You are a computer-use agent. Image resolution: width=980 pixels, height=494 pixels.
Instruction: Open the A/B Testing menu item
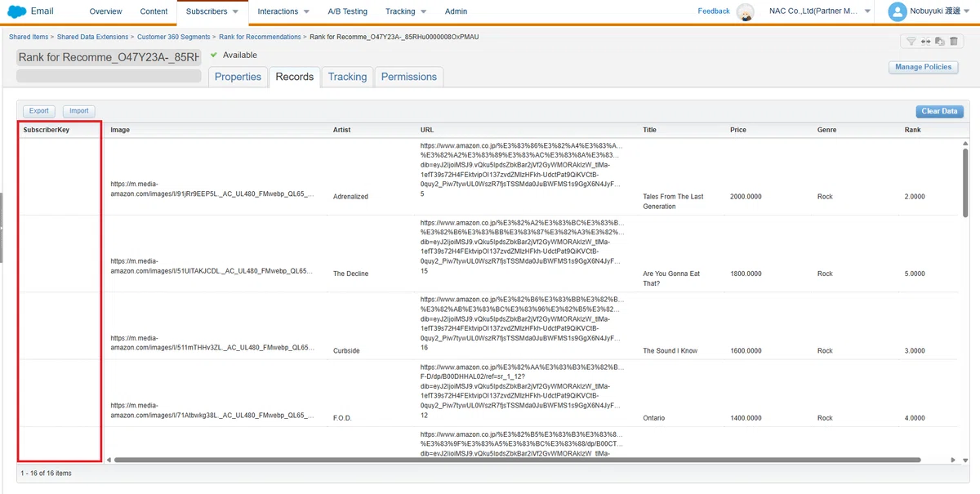tap(347, 11)
